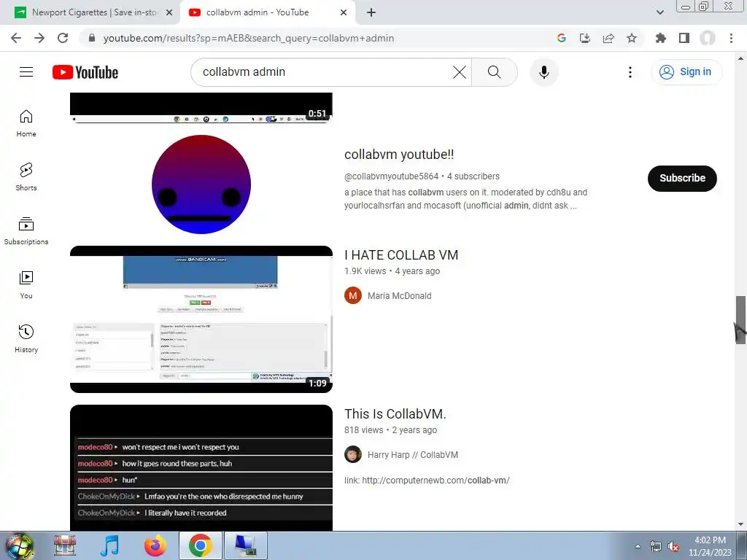The height and width of the screenshot is (560, 747).
Task: Open History in the sidebar
Action: point(26,338)
